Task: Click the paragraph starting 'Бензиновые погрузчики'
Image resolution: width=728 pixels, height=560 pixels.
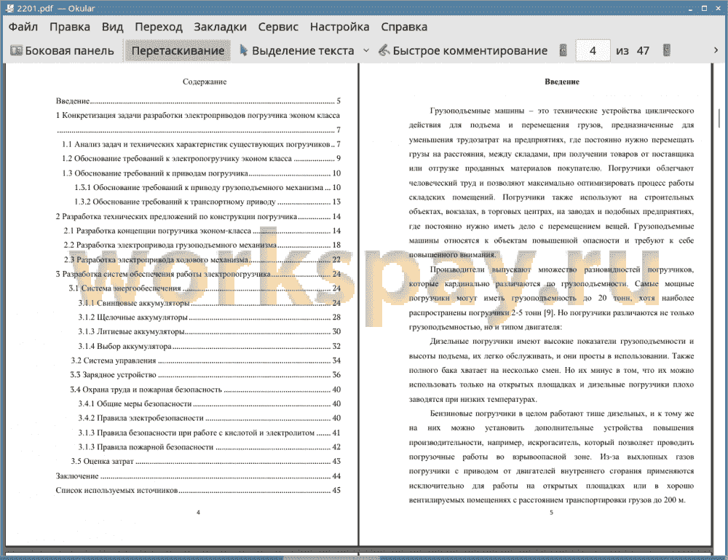Action: point(551,457)
